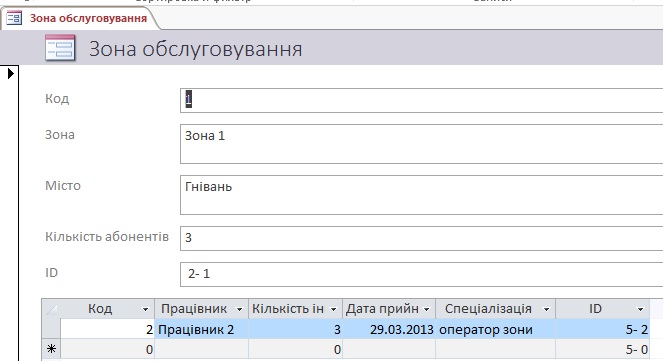Select the Код cell with value 2
The image size is (663, 361).
click(x=107, y=329)
